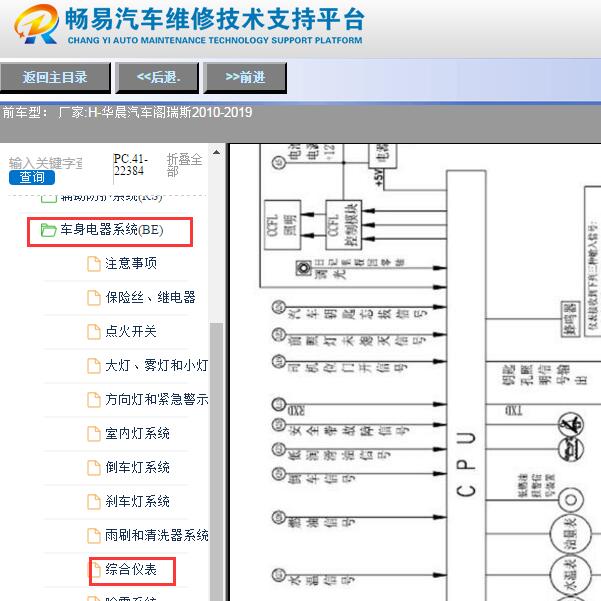Click the CPU block in the diagram
This screenshot has width=601, height=601.
[466, 385]
